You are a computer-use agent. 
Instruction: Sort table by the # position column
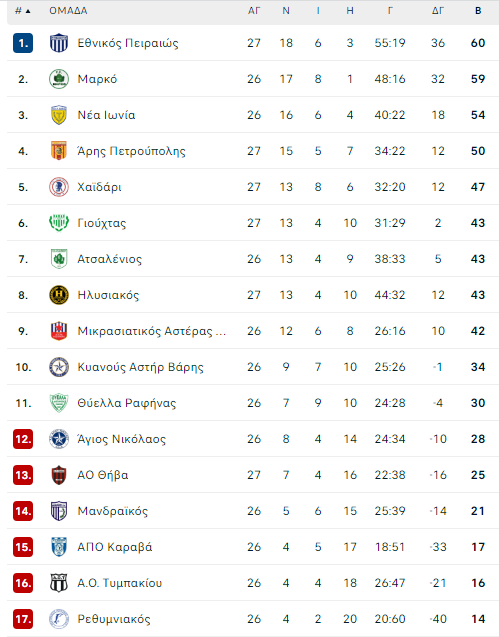click(x=23, y=11)
